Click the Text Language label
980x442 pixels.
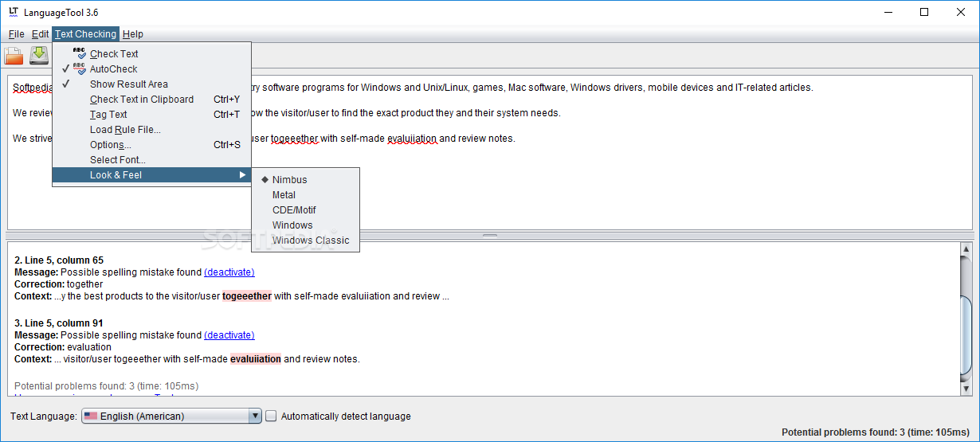(x=44, y=416)
